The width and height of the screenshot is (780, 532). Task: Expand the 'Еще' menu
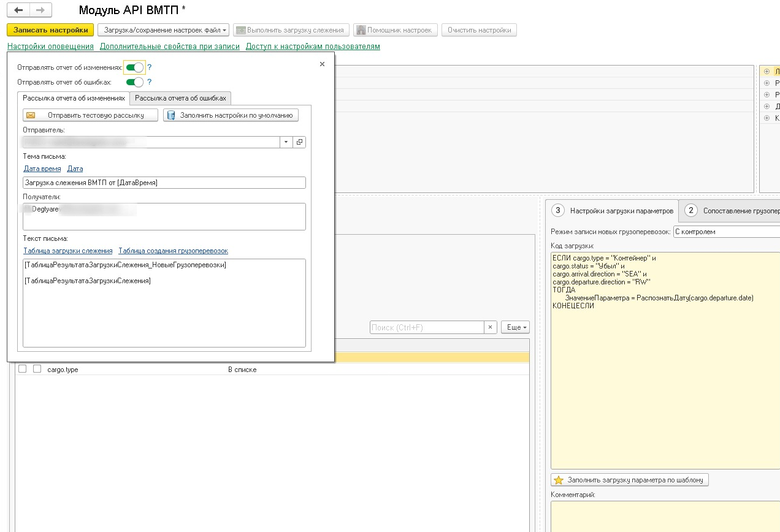pyautogui.click(x=514, y=327)
